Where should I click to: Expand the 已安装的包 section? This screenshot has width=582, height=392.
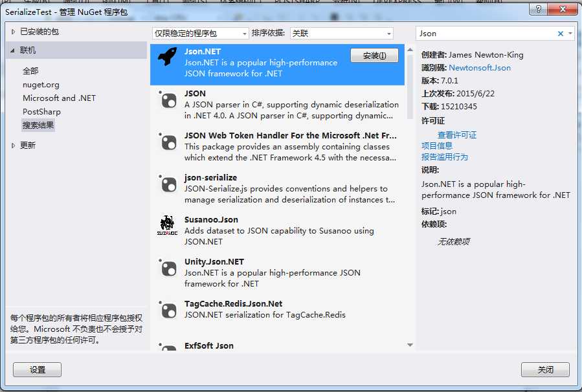pos(13,32)
